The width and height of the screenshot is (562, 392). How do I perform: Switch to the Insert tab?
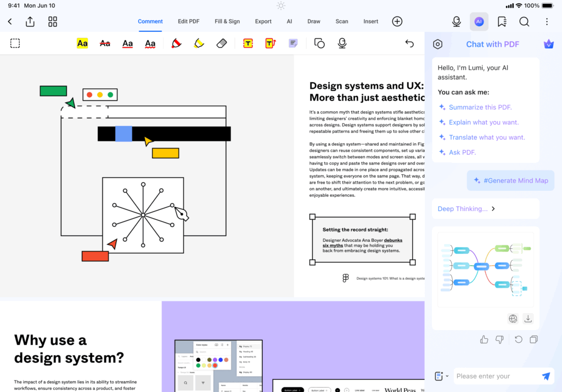[370, 21]
